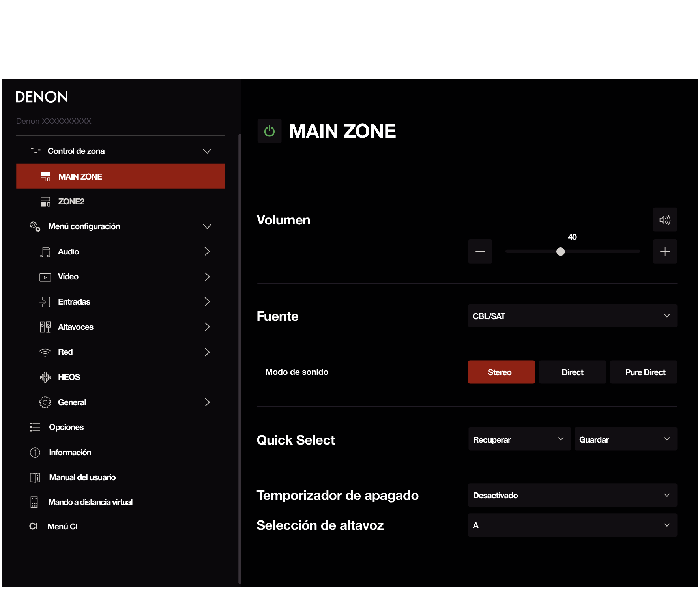Open the Temporizador de apagado dropdown
The width and height of the screenshot is (700, 589).
tap(573, 496)
